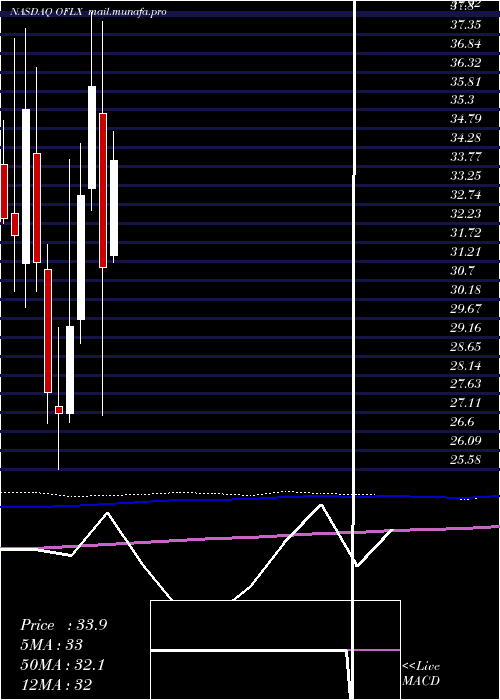This screenshot has height=700, width=500.
Task: Click the 29.67 price axis label
Action: point(466,309)
